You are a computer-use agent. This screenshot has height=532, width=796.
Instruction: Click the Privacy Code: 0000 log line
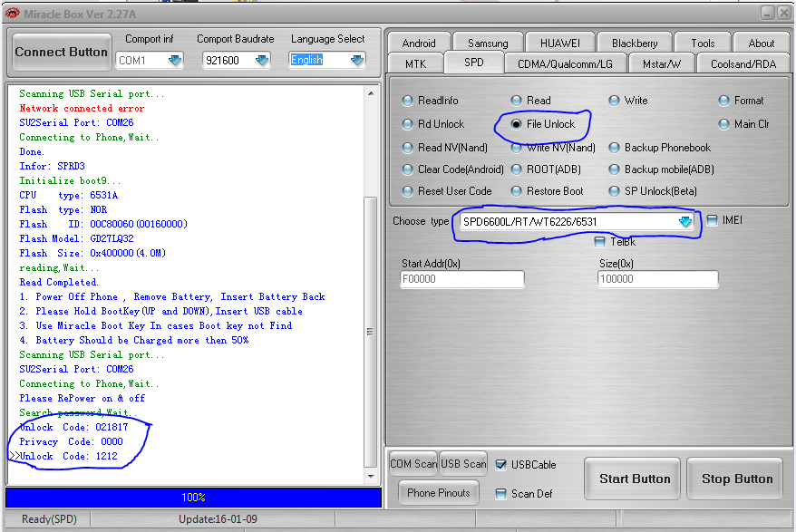(x=71, y=441)
